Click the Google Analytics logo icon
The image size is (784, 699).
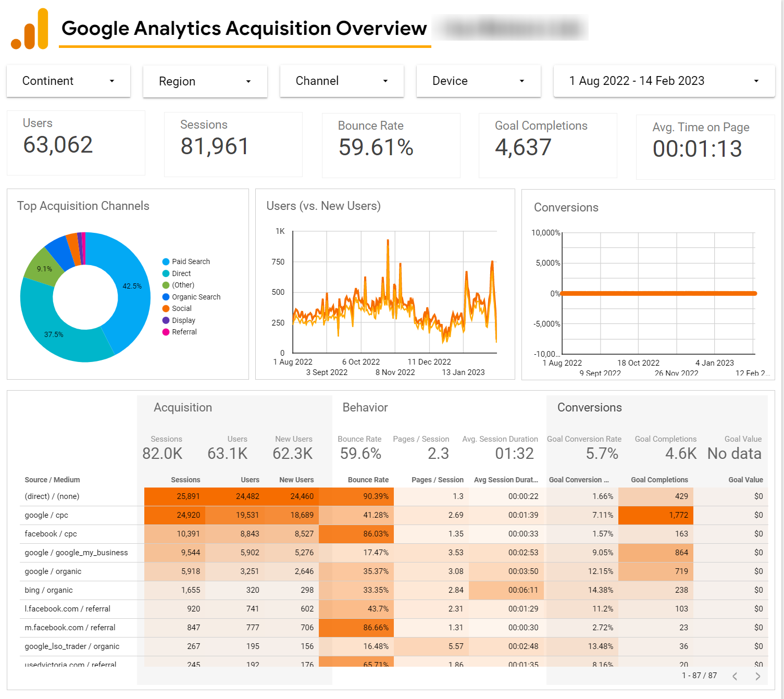[30, 29]
